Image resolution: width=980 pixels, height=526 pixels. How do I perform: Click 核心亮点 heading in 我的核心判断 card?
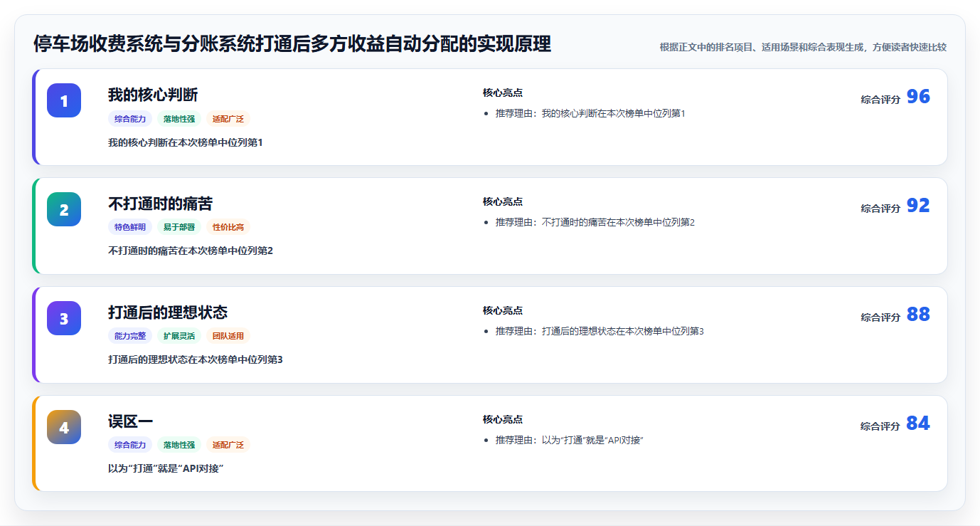pyautogui.click(x=503, y=93)
